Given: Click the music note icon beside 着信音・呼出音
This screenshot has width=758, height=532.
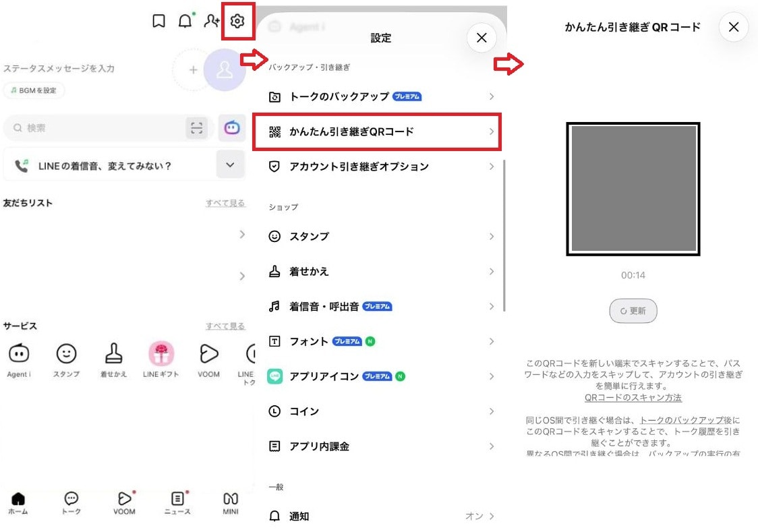Looking at the screenshot, I should (x=274, y=306).
